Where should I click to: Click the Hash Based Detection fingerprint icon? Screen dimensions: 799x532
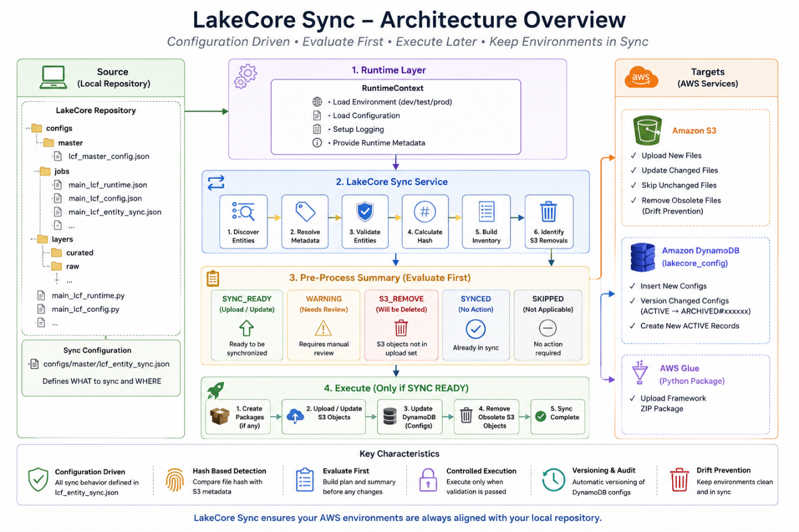tap(174, 480)
